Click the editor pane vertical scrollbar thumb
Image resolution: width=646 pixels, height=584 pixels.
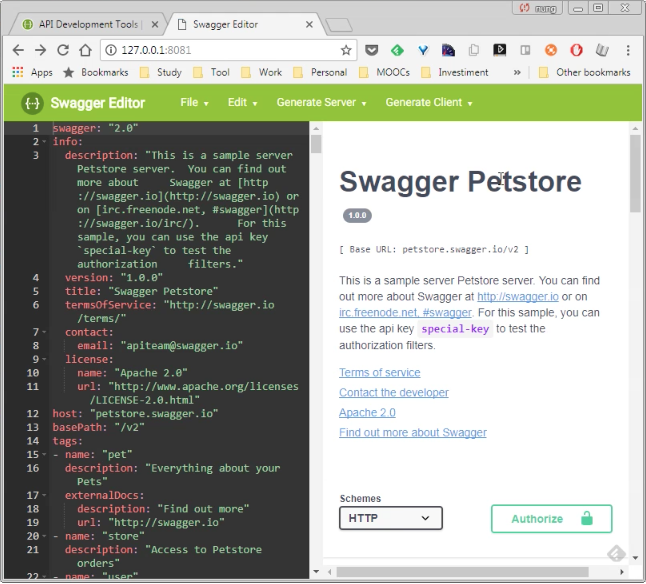point(316,144)
